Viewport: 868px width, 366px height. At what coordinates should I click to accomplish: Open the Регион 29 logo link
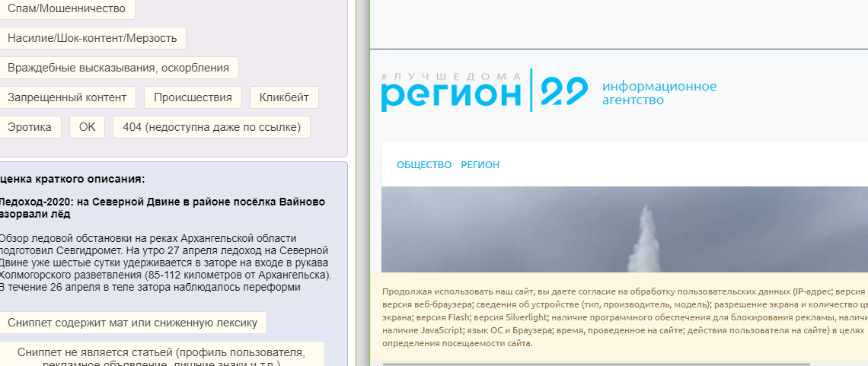(x=484, y=90)
